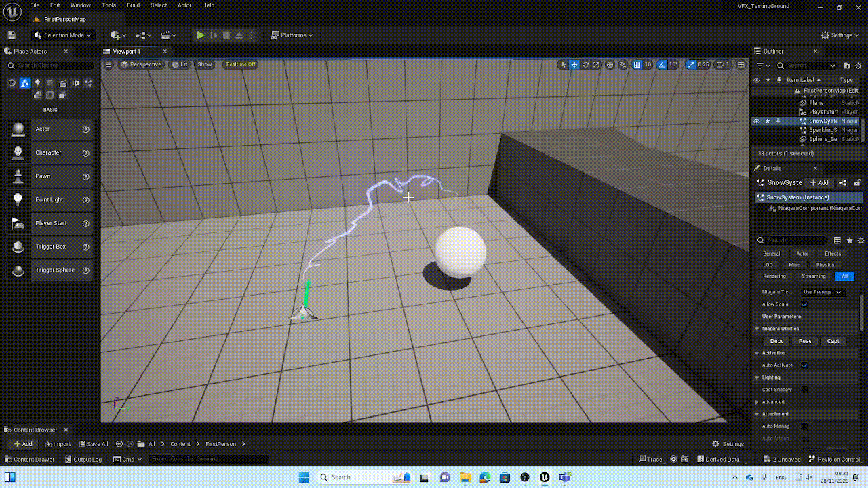Expand the Advanced section in Details
This screenshot has width=868, height=488.
[757, 402]
